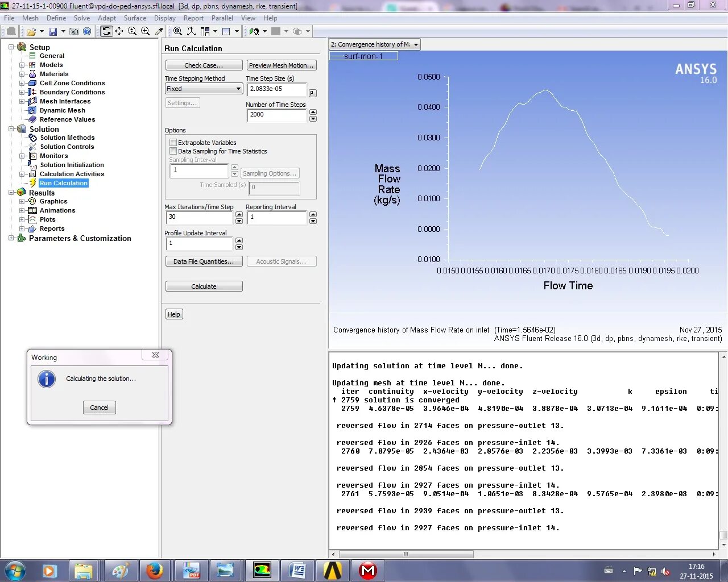Increase Profile Update Interval with up arrow

tap(239, 240)
